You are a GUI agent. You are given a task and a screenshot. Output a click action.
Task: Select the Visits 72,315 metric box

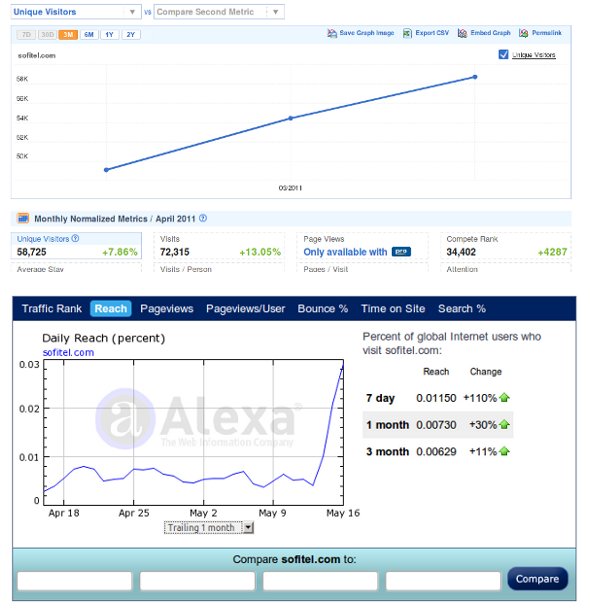219,246
